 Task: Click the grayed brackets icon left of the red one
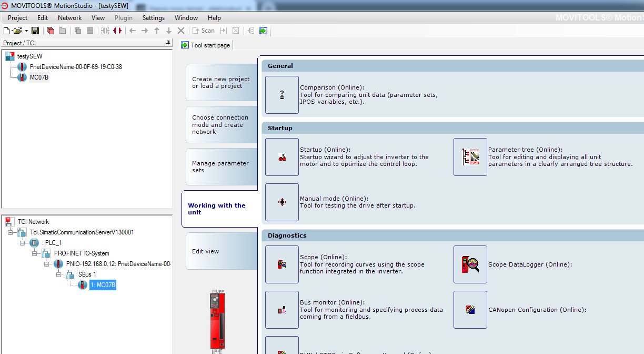click(x=105, y=31)
